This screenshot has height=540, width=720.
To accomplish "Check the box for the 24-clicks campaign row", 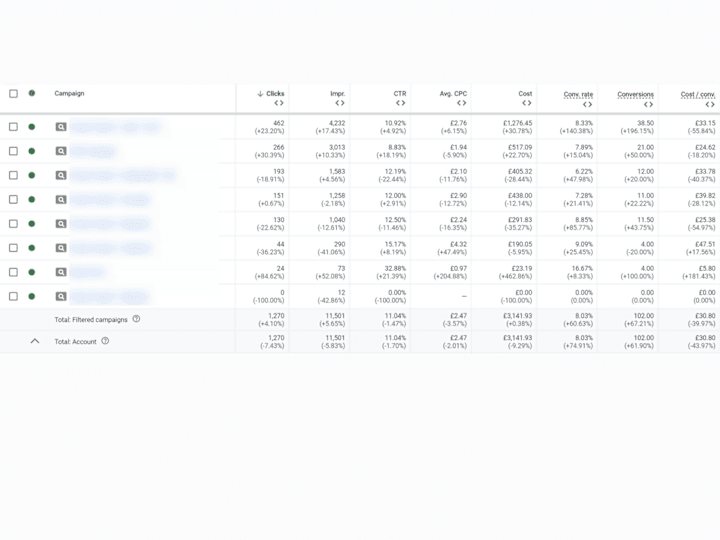I will 13,272.
